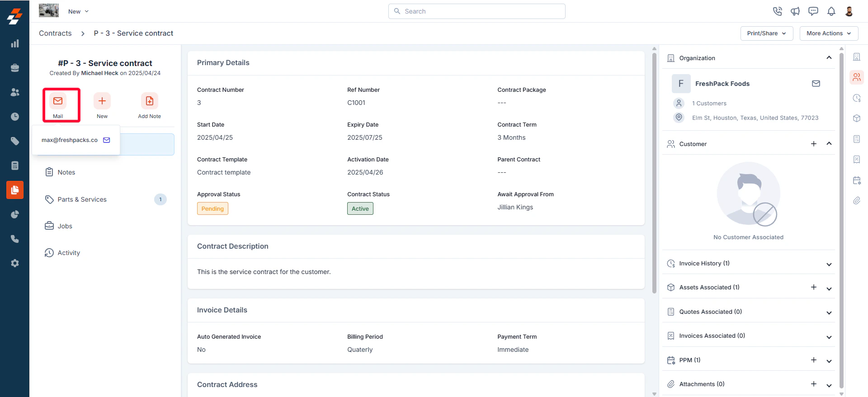The width and height of the screenshot is (868, 397).
Task: Click the New plus icon button
Action: pyautogui.click(x=102, y=101)
